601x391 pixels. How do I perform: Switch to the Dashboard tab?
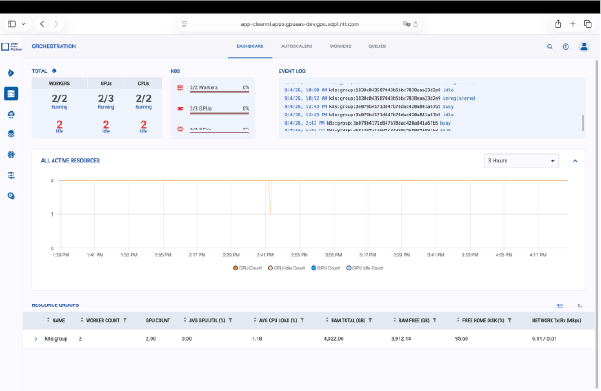point(250,46)
